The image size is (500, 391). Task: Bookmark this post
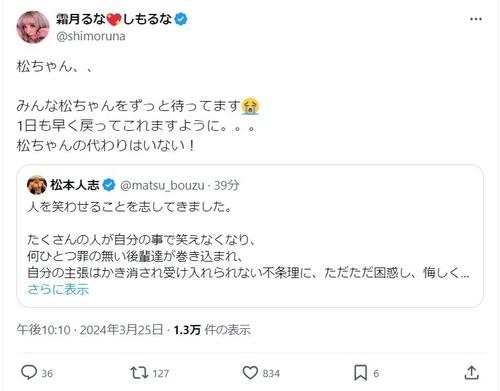pyautogui.click(x=360, y=373)
